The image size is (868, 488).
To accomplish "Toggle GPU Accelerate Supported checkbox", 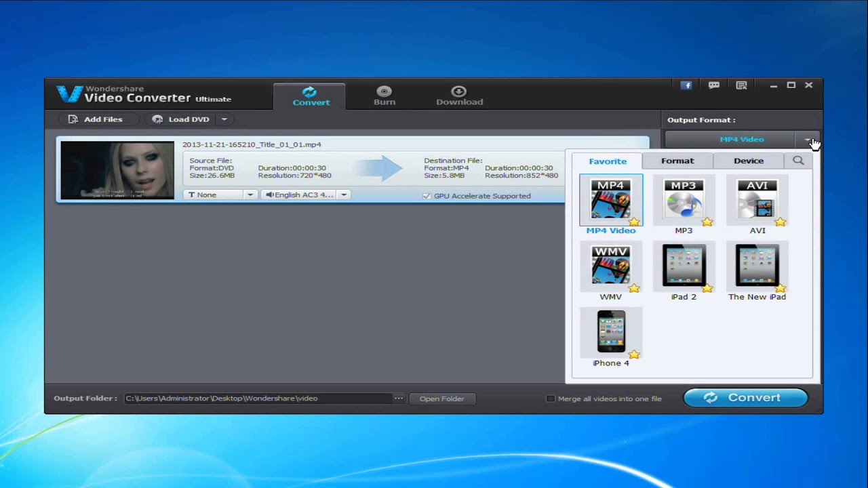I will [427, 196].
